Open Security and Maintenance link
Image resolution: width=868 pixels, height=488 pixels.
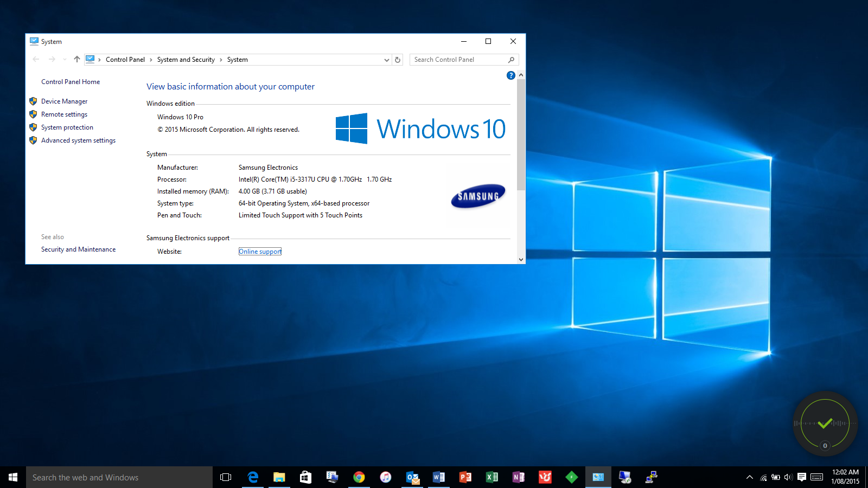(x=78, y=249)
